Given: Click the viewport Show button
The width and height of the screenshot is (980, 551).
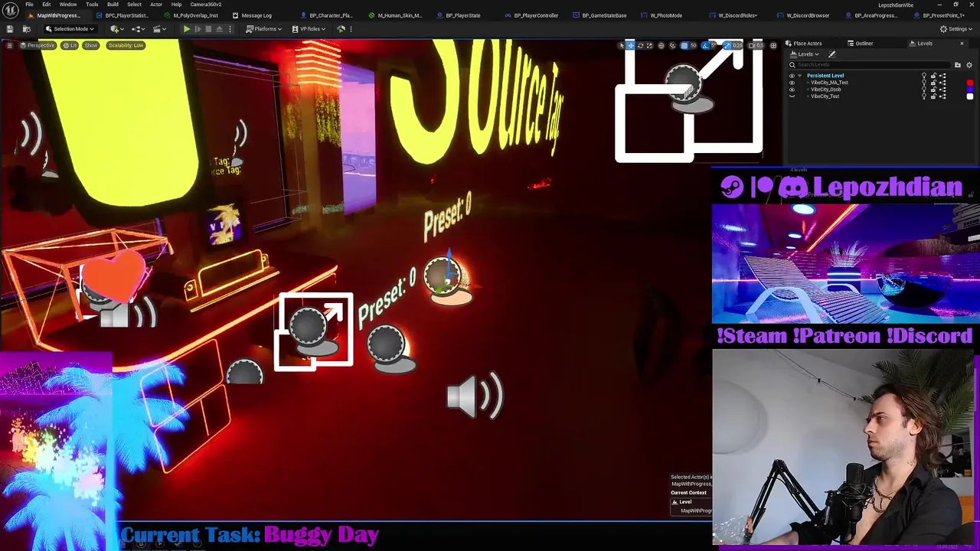Looking at the screenshot, I should click(x=90, y=45).
